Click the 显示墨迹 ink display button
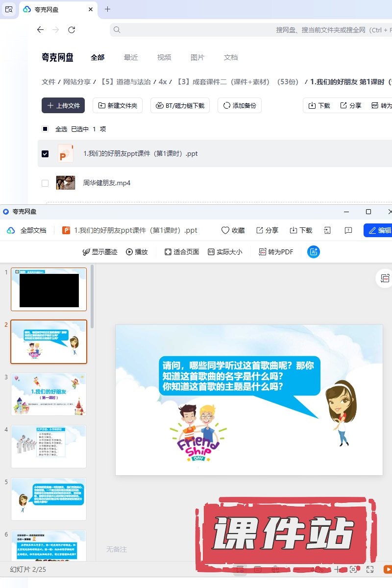The width and height of the screenshot is (392, 588). pos(100,252)
